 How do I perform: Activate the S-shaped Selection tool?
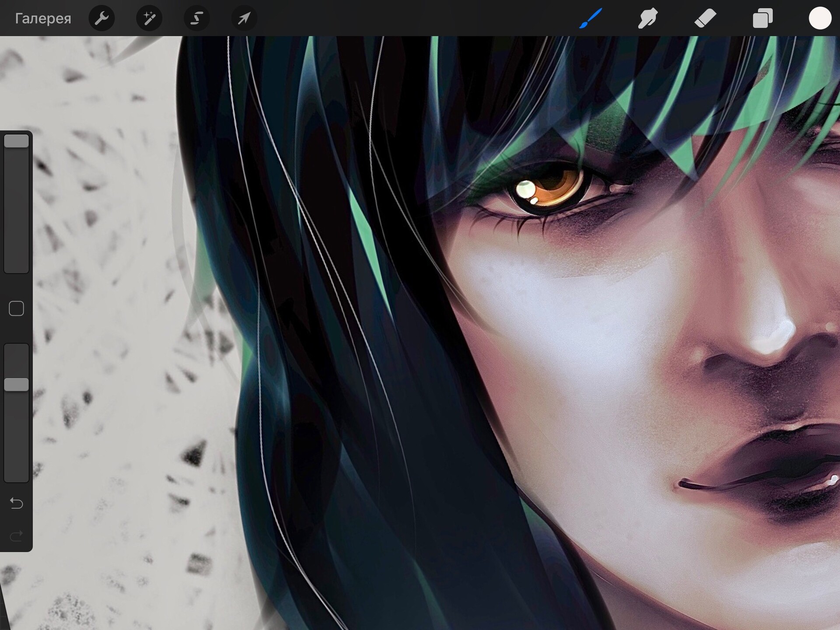pyautogui.click(x=197, y=18)
